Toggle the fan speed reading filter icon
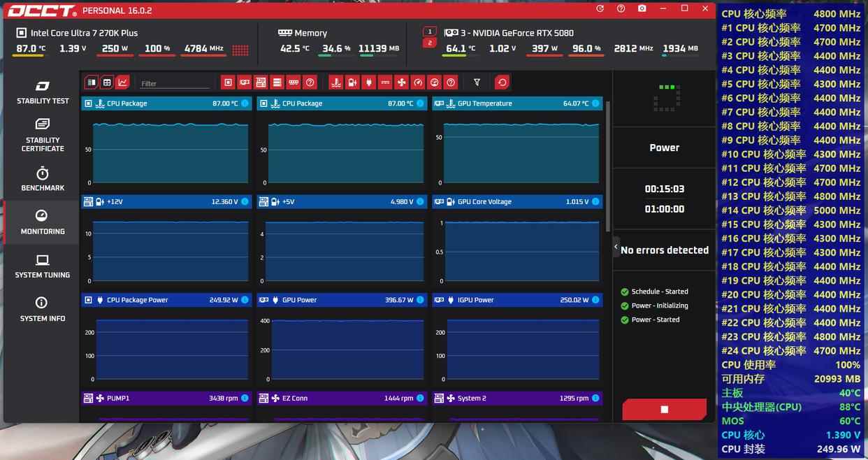This screenshot has width=868, height=460. 402,82
